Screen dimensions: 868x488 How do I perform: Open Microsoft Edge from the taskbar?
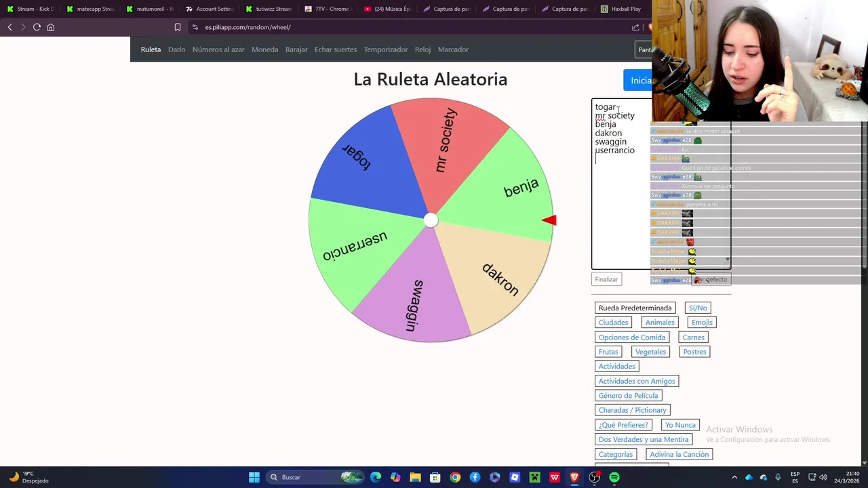pos(376,477)
